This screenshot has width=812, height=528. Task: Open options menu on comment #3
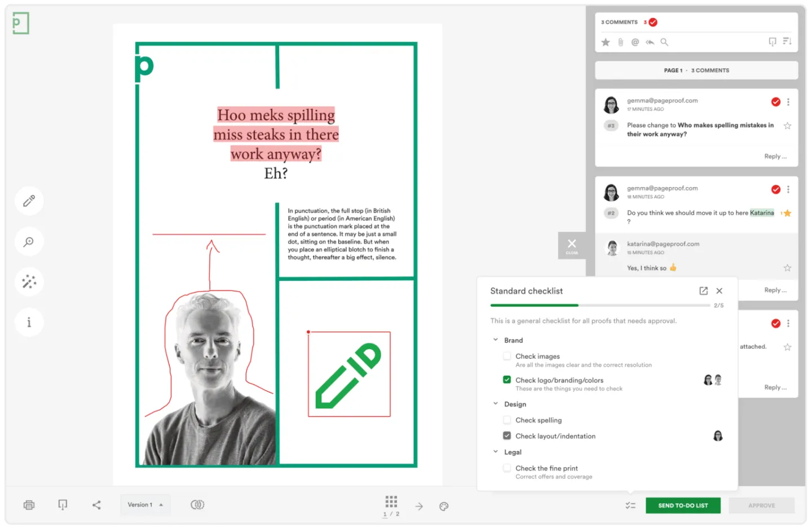[788, 102]
